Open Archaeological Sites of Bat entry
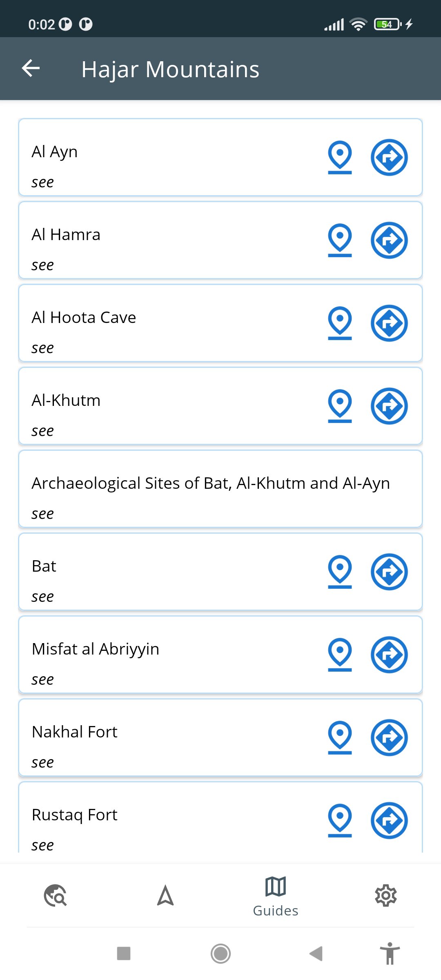This screenshot has height=980, width=441. tap(211, 483)
